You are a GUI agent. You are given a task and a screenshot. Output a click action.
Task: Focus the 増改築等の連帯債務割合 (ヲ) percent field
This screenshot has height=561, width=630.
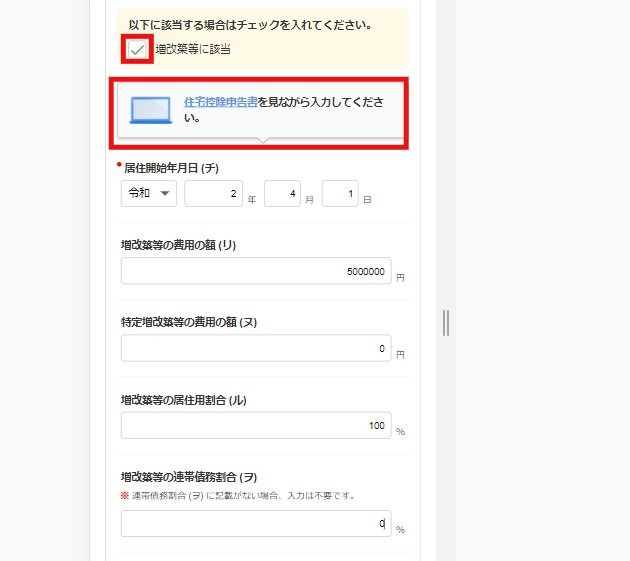coord(256,523)
